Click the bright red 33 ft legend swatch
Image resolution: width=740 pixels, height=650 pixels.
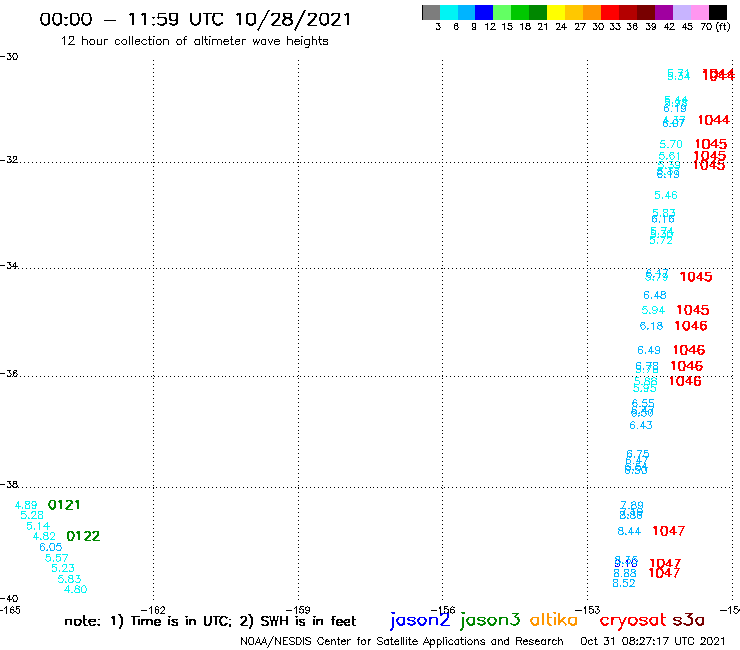610,12
